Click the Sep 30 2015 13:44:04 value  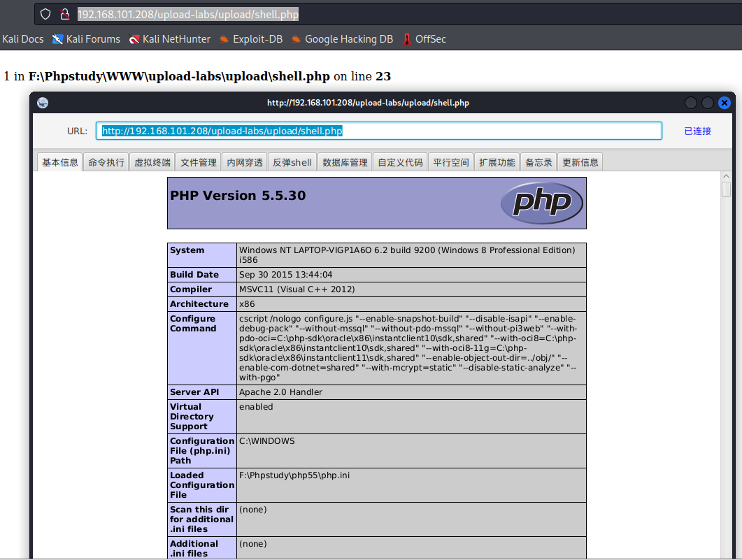pos(286,275)
